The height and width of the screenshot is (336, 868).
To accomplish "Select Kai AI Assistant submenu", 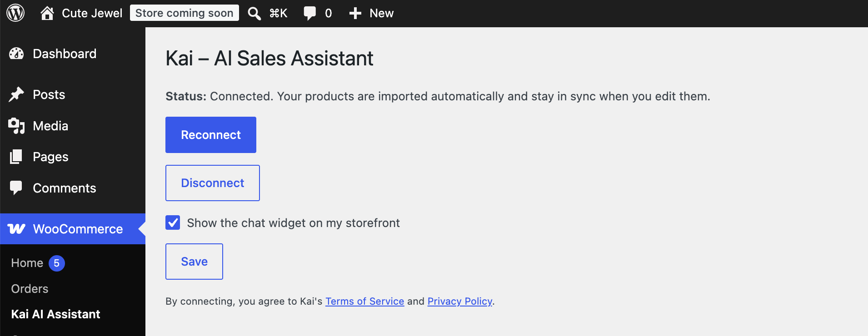I will (55, 314).
